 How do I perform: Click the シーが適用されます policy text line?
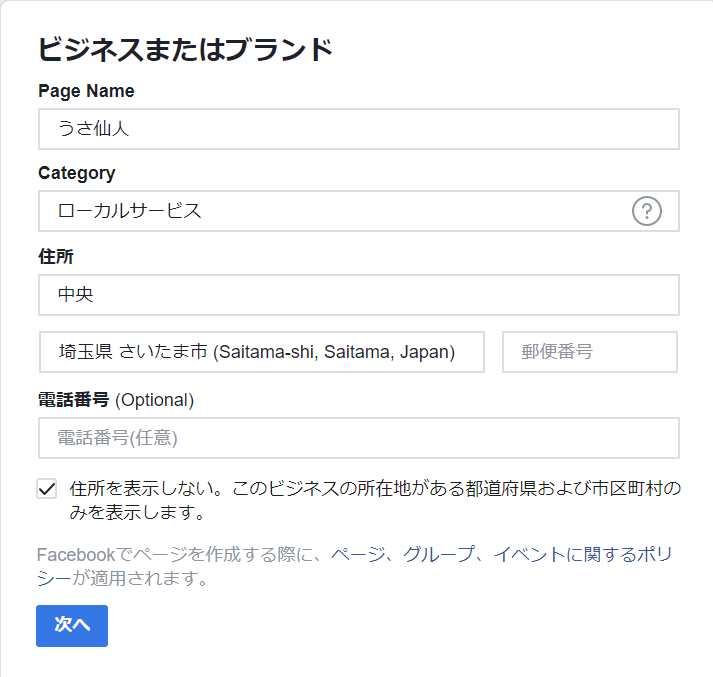pyautogui.click(x=122, y=579)
